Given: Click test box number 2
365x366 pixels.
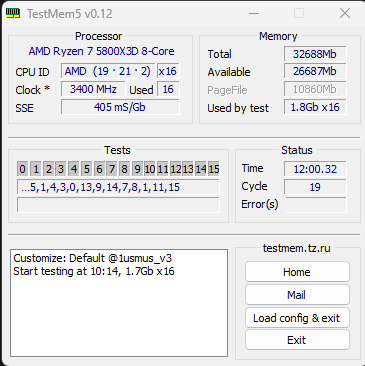Looking at the screenshot, I should pyautogui.click(x=48, y=169).
